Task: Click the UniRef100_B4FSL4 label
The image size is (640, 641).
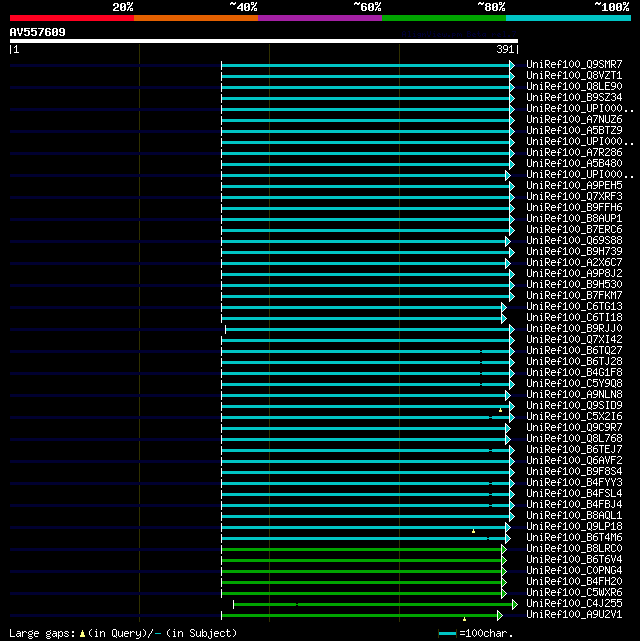Action: [x=574, y=493]
